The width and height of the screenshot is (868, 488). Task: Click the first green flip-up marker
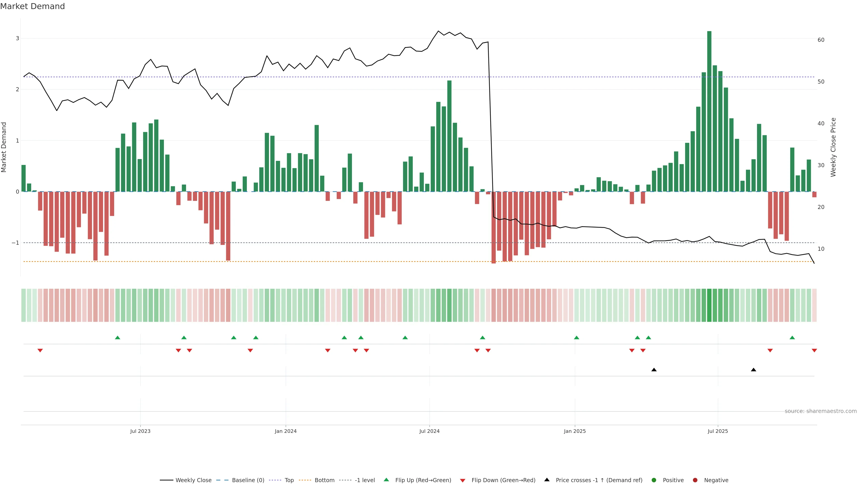[x=118, y=338]
